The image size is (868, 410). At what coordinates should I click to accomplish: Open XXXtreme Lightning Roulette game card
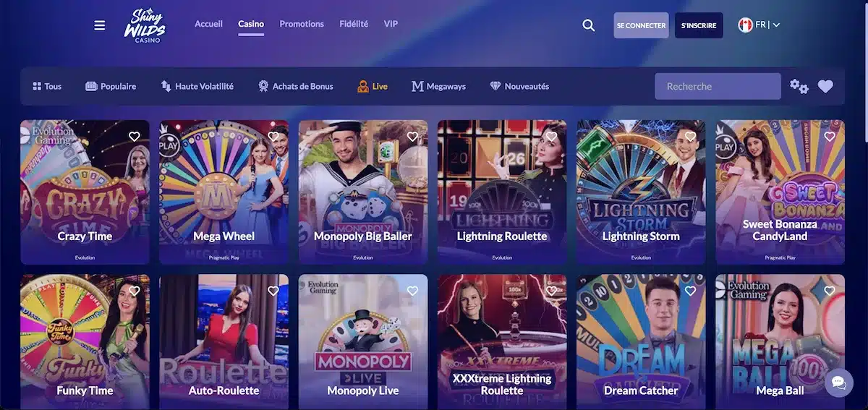(502, 342)
